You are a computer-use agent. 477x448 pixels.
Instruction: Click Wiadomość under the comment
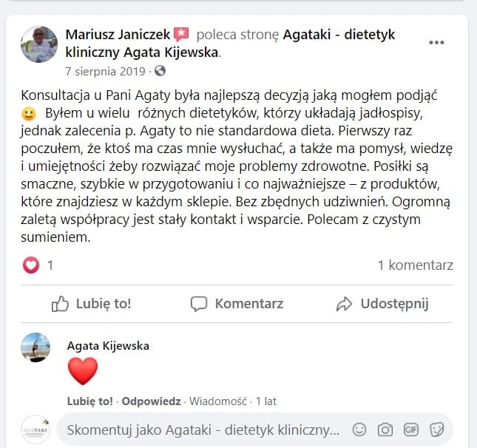click(218, 401)
